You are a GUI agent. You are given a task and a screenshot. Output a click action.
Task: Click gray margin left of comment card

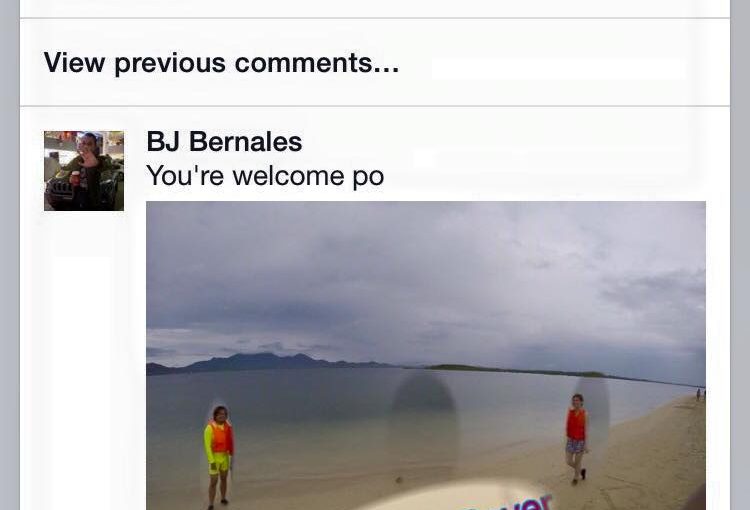click(x=10, y=255)
